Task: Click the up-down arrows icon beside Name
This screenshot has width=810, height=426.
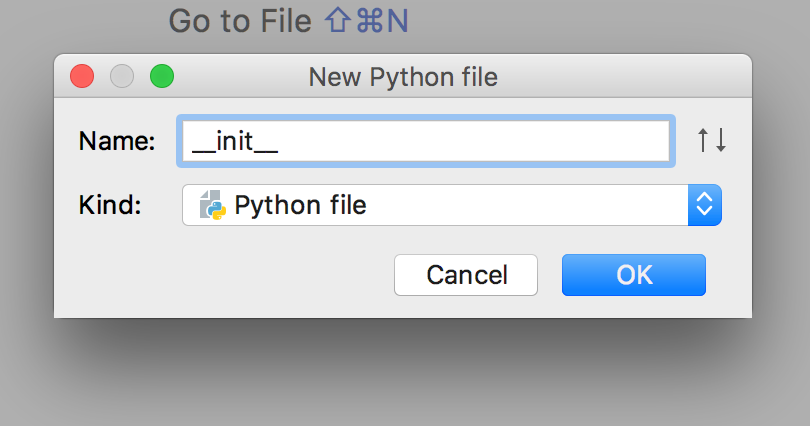Action: tap(712, 140)
